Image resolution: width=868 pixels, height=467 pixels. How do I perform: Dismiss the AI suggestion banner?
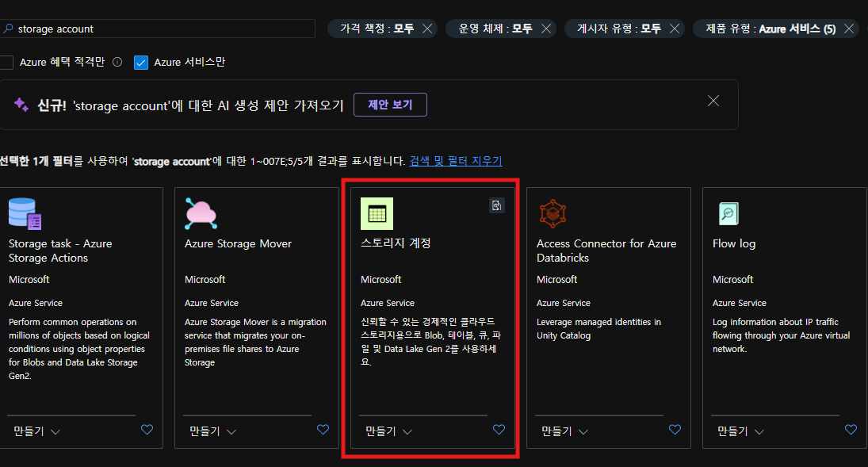713,101
